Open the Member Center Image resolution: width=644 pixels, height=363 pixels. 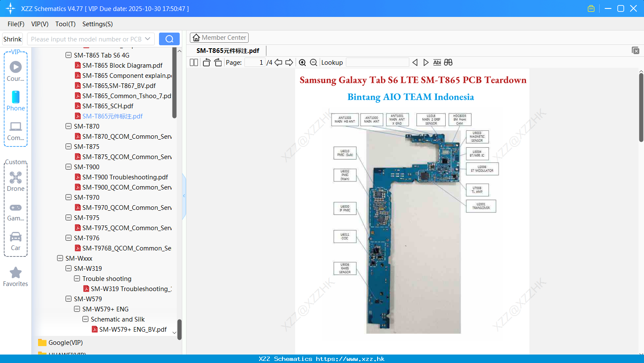click(x=219, y=38)
